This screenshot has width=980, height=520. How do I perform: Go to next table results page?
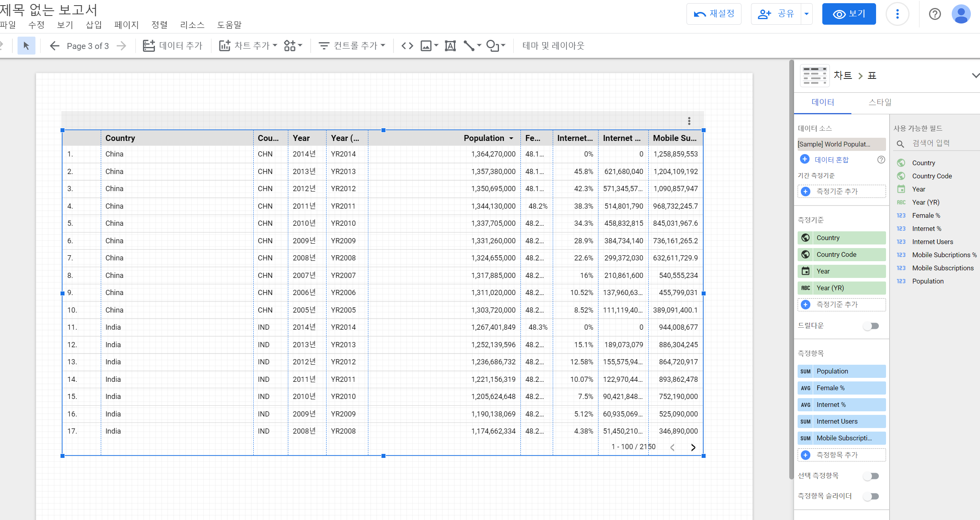click(x=693, y=447)
